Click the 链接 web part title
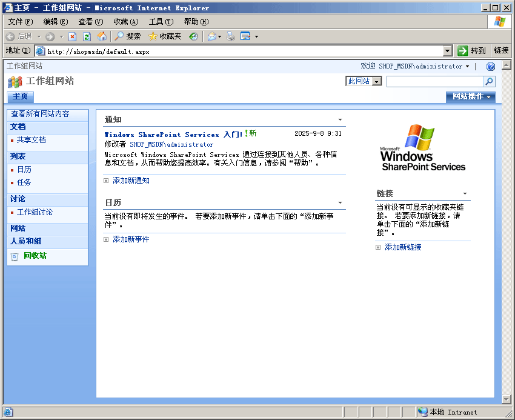This screenshot has width=515, height=420. click(x=385, y=193)
